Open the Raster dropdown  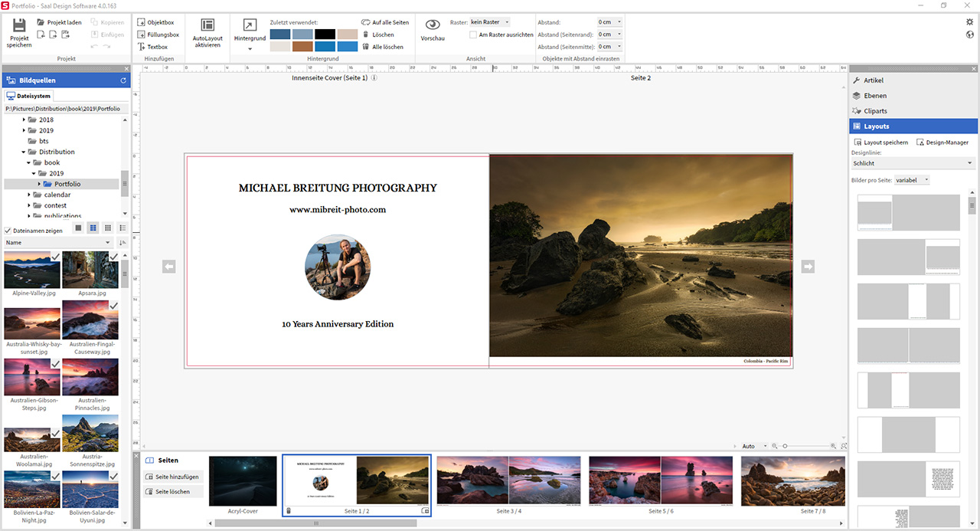[x=490, y=22]
